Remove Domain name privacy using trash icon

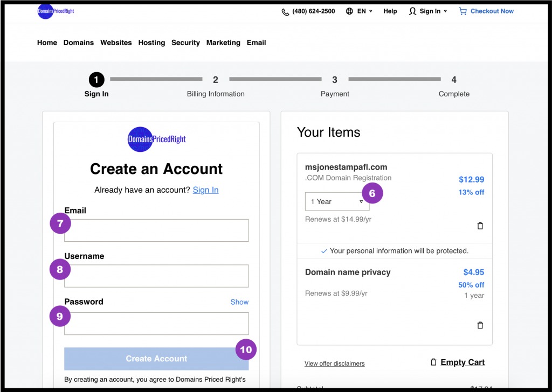point(480,325)
